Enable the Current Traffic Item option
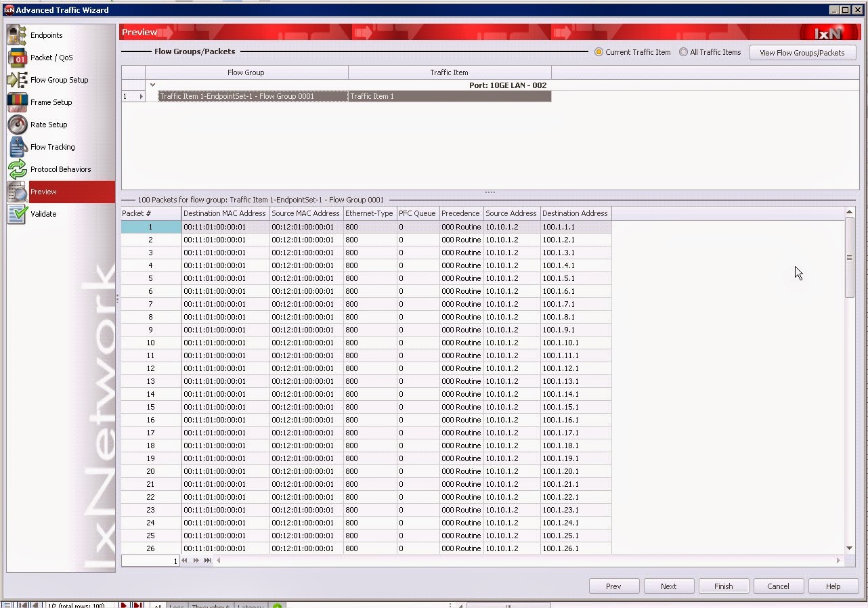Viewport: 868px width, 608px height. pos(599,52)
